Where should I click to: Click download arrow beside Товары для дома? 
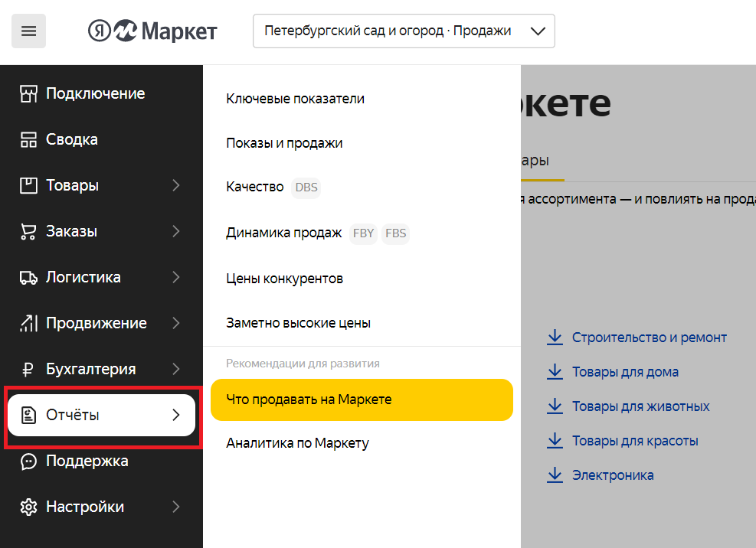tap(555, 372)
